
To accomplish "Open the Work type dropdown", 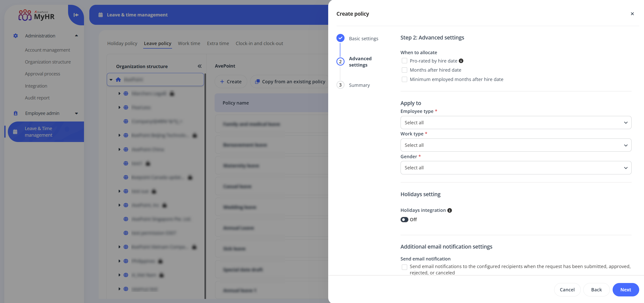I will (516, 145).
